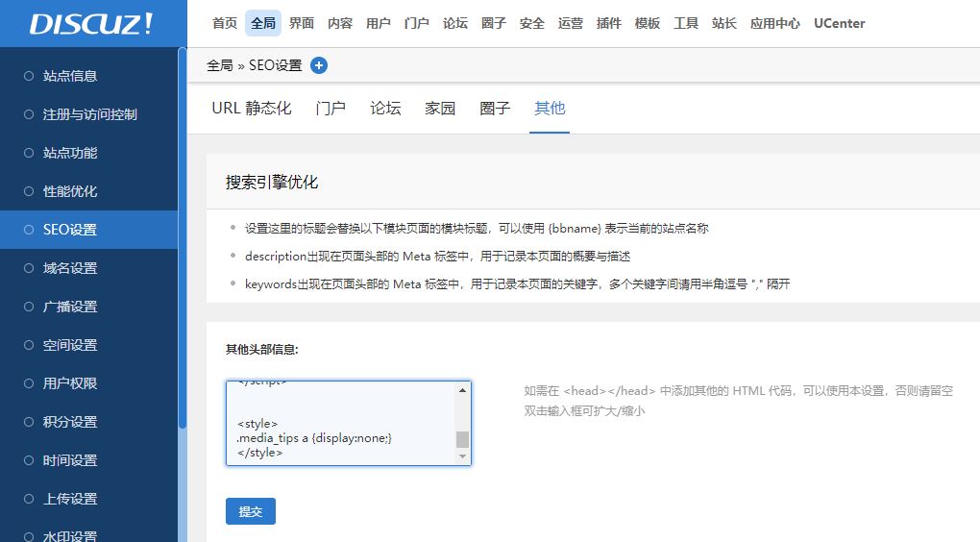Go to 空间设置 in sidebar
980x542 pixels.
pos(88,345)
